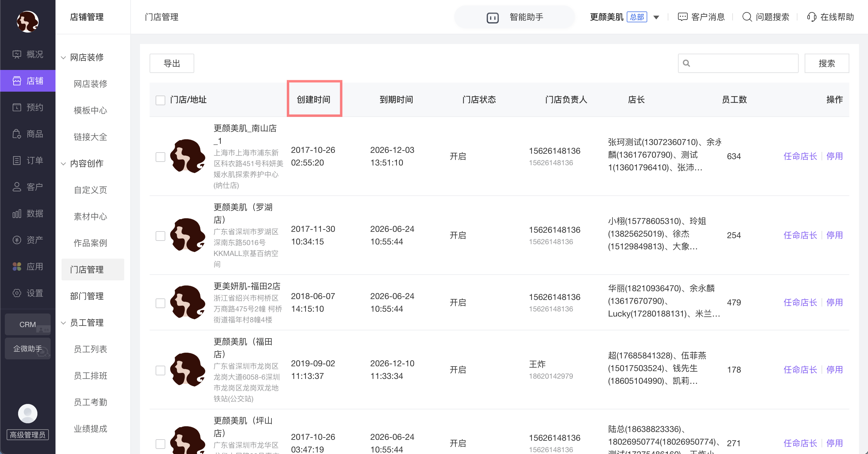Select the 订单 orders icon
The height and width of the screenshot is (454, 868).
(x=17, y=160)
